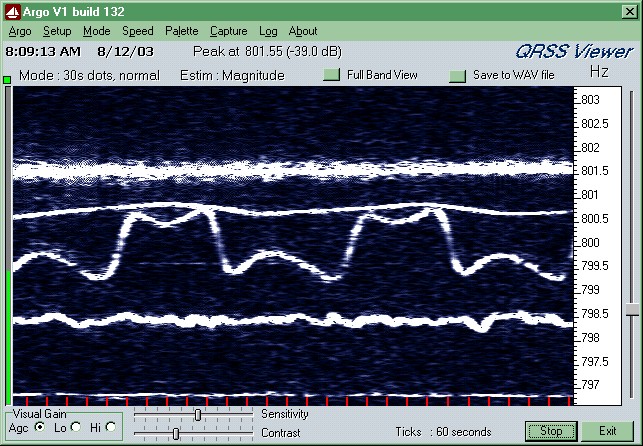The width and height of the screenshot is (643, 446).
Task: Select the Lo visual gain option
Action: coord(76,427)
